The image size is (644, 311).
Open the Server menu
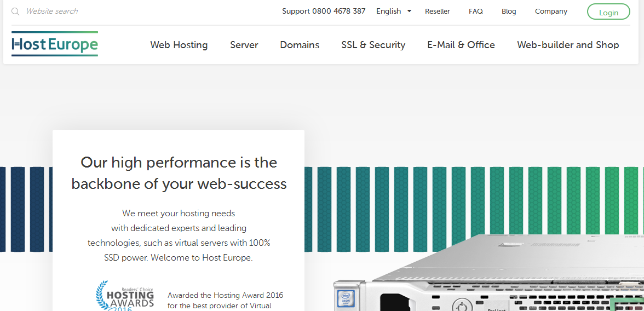click(244, 45)
